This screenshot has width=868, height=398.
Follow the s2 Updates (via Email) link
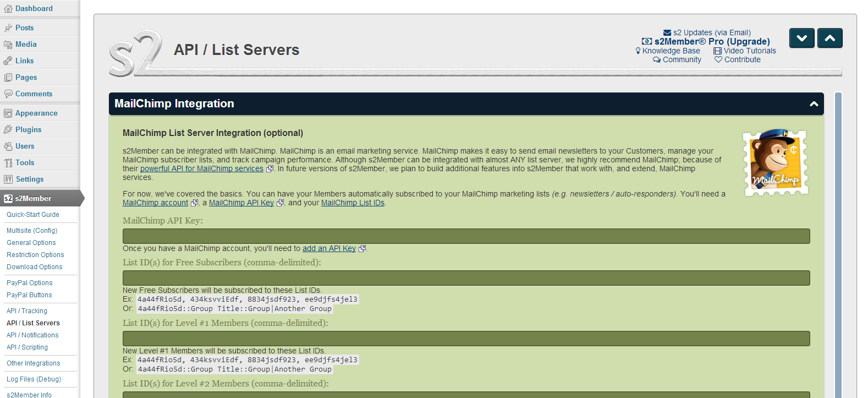(x=712, y=32)
